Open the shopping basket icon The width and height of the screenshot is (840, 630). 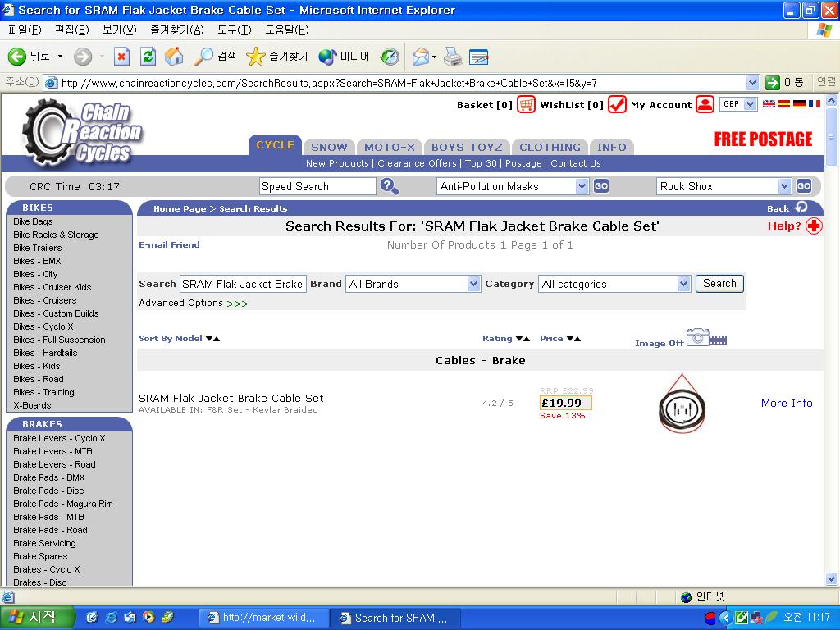click(x=526, y=104)
